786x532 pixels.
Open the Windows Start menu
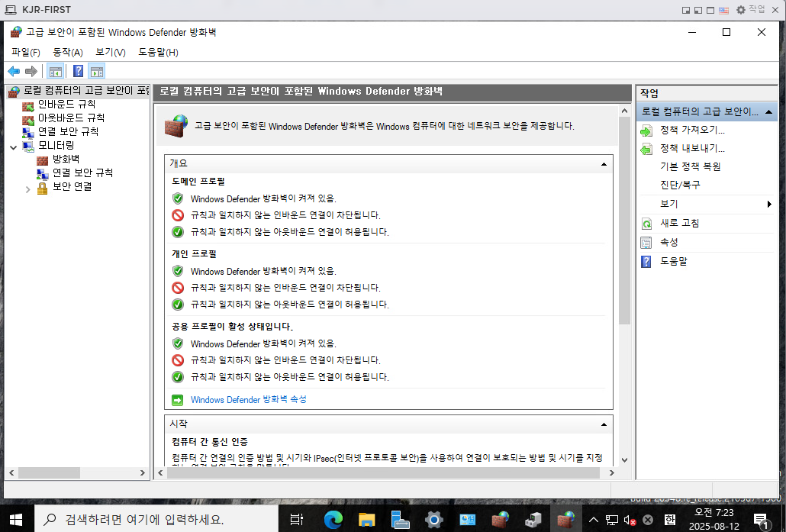point(17,519)
